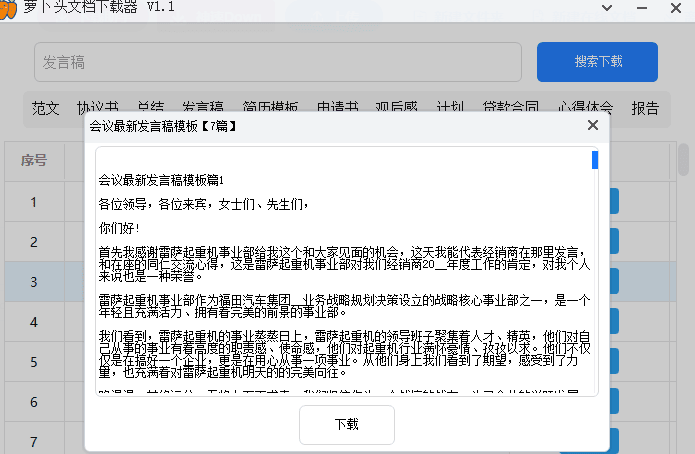
Task: Click the 搜索下载 button
Action: [x=597, y=61]
